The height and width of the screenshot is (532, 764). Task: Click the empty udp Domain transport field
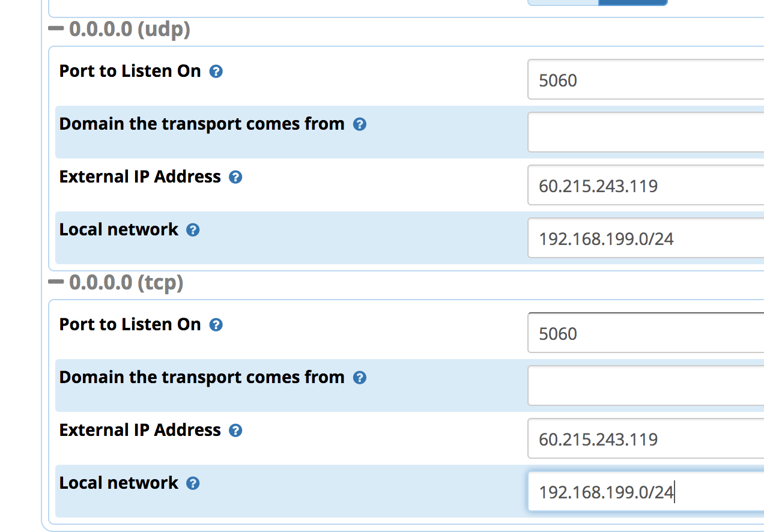646,132
